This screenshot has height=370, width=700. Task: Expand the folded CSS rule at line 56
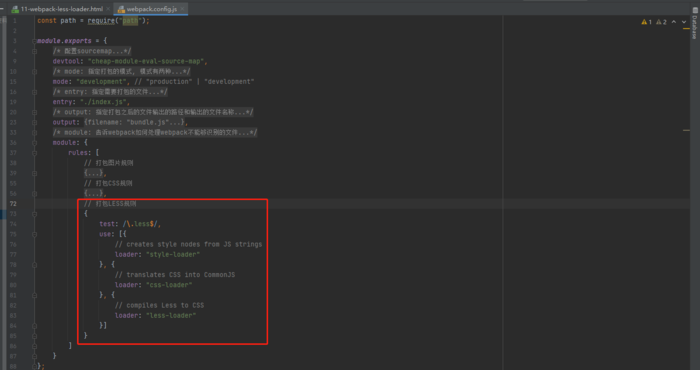coord(34,194)
